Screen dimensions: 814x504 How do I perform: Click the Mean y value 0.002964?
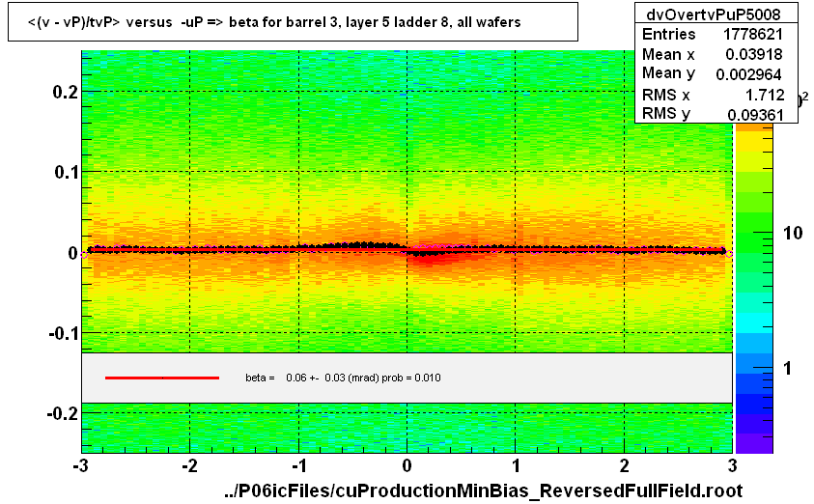pyautogui.click(x=748, y=74)
